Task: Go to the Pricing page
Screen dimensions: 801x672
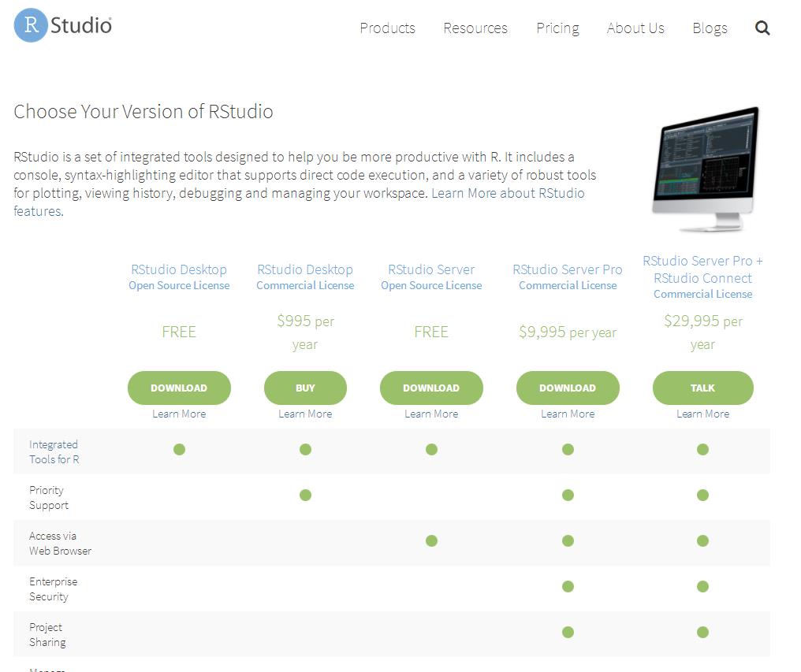Action: click(557, 28)
